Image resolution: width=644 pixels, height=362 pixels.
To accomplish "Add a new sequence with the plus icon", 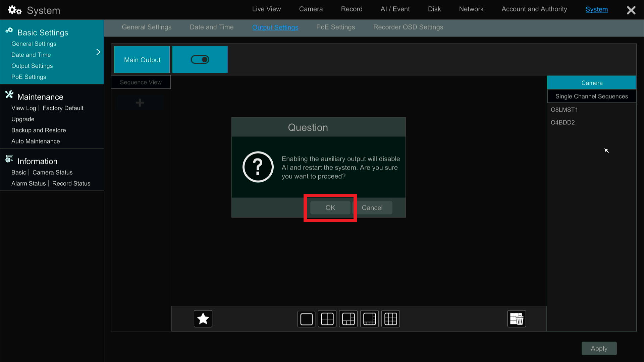I will [x=140, y=102].
